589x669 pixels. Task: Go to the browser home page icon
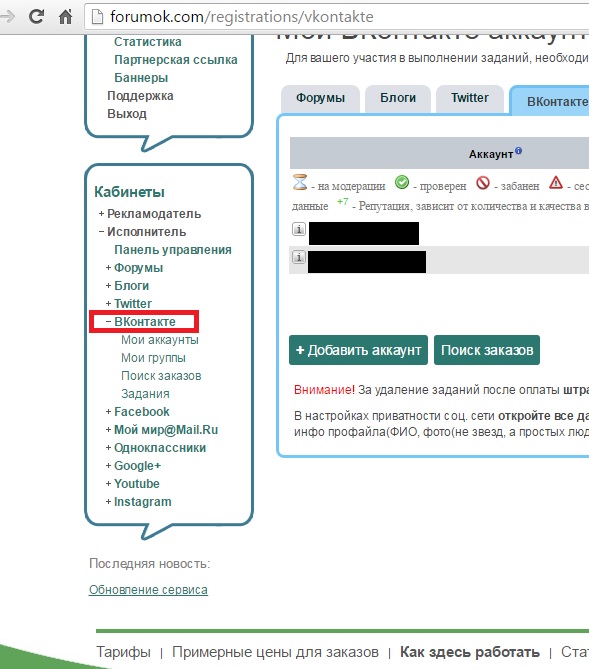click(x=65, y=17)
